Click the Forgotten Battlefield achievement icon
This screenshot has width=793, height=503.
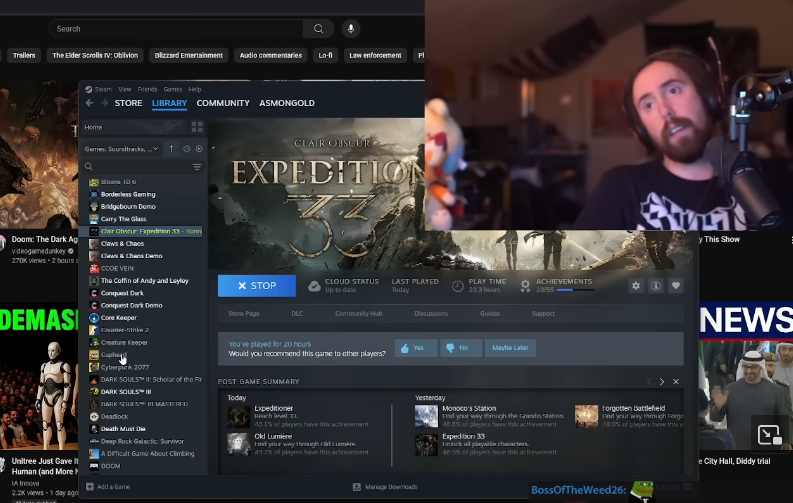(586, 417)
